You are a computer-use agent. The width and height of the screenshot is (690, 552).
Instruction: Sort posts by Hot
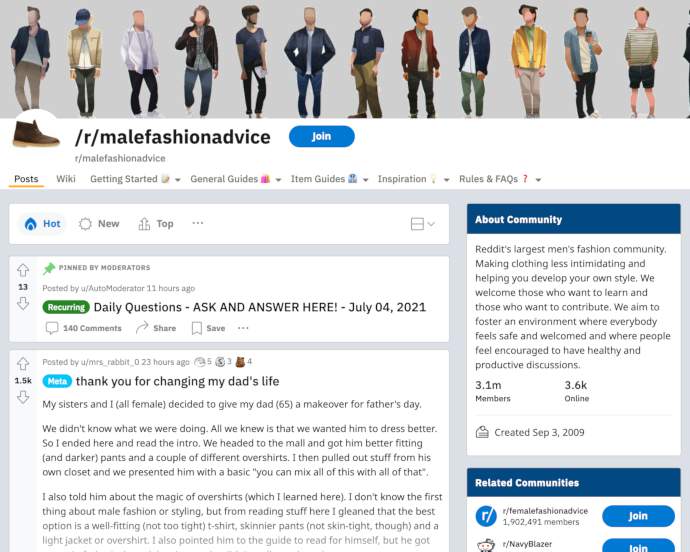[43, 224]
